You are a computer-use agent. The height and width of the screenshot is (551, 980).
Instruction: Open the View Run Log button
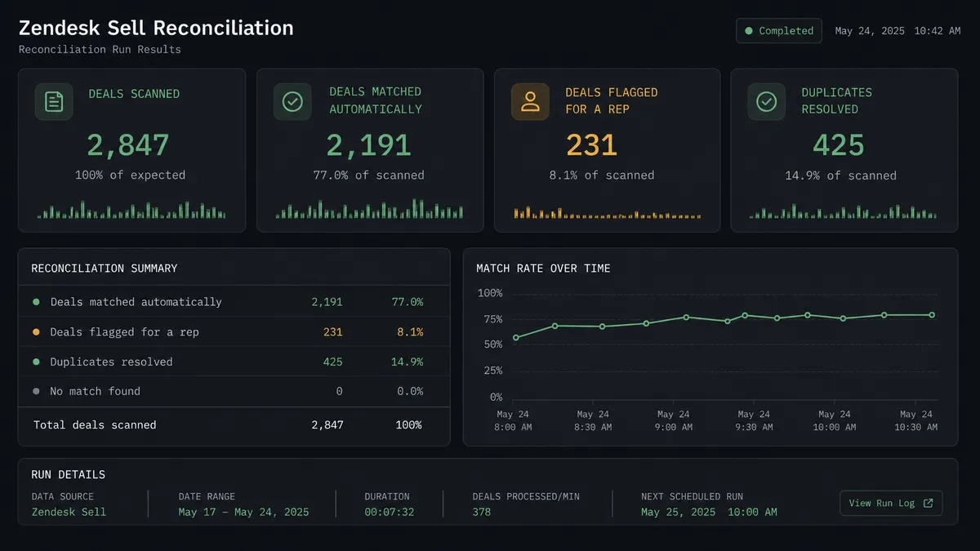(x=891, y=503)
